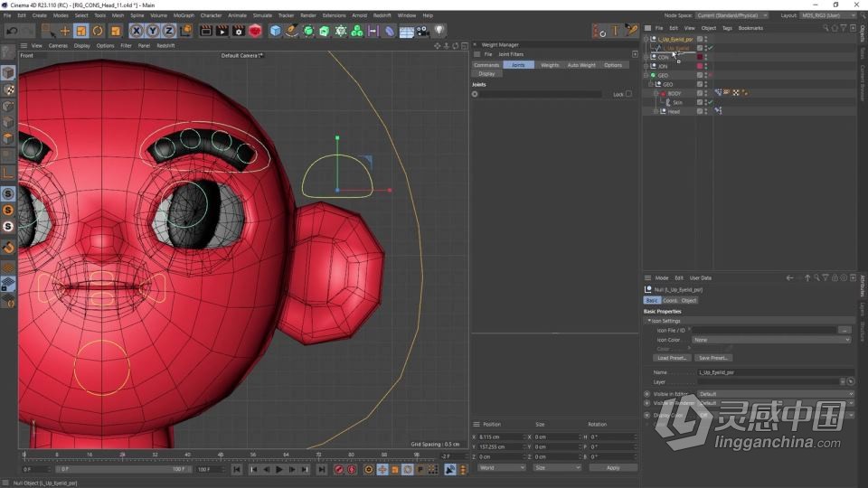Select Commands tab in Weight Manager

[486, 65]
